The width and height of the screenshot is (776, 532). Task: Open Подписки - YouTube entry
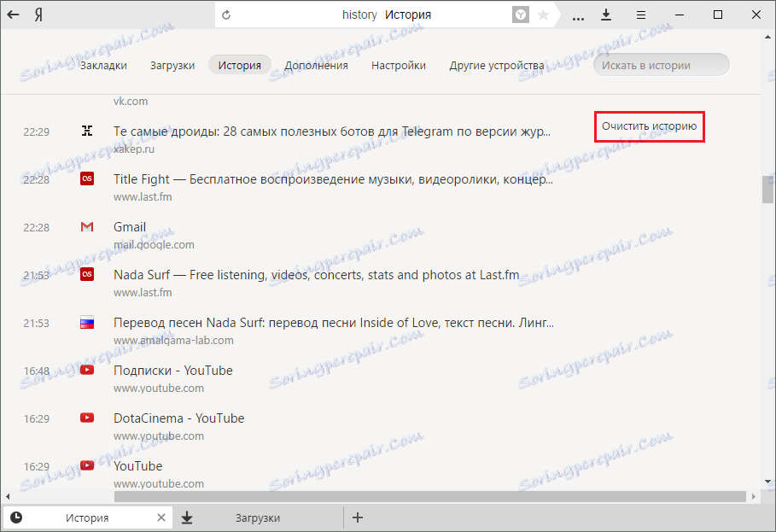173,370
